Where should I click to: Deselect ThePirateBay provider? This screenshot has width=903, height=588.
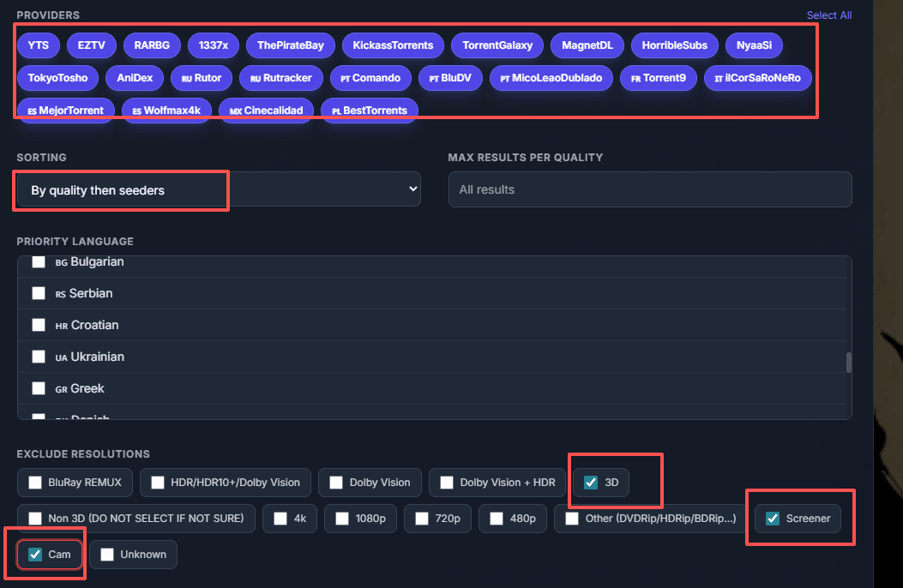[290, 45]
